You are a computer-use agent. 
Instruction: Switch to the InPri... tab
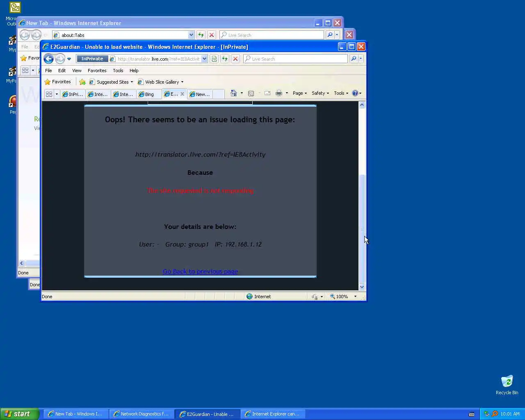(73, 94)
